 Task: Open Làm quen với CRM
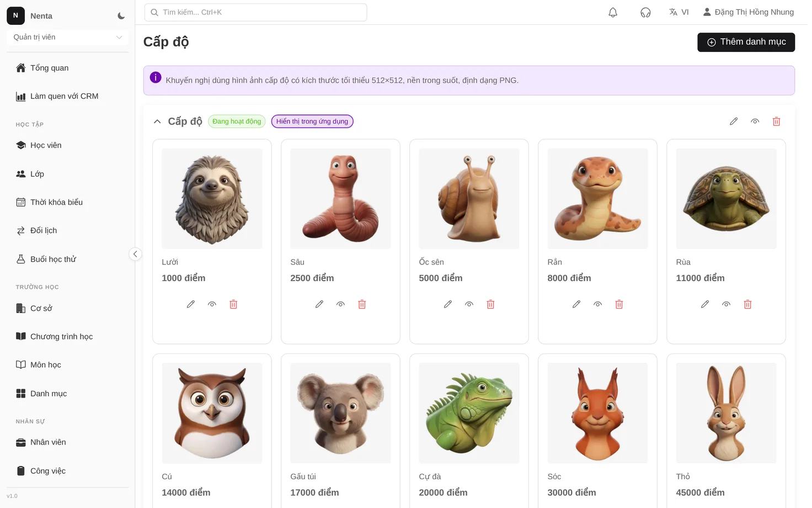(67, 96)
